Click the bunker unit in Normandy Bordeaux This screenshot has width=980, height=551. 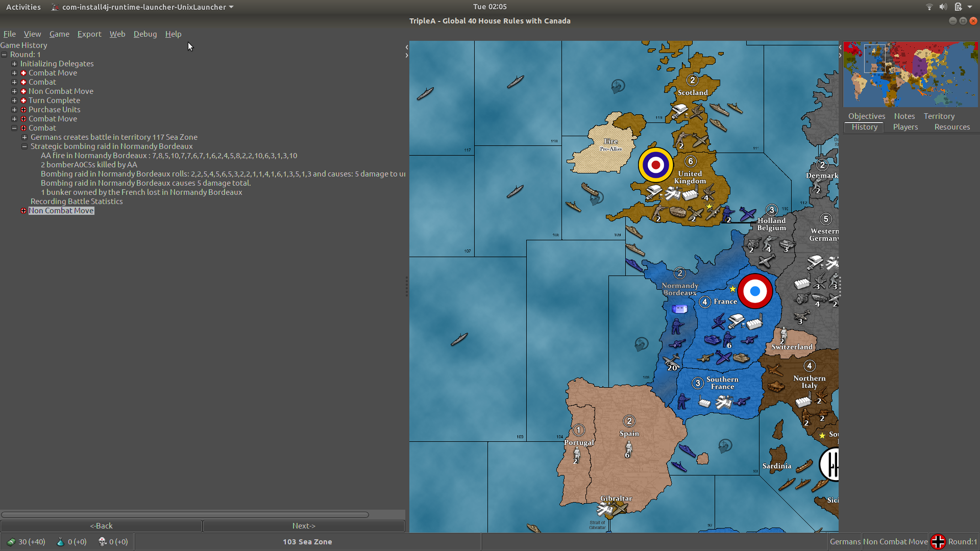point(679,309)
